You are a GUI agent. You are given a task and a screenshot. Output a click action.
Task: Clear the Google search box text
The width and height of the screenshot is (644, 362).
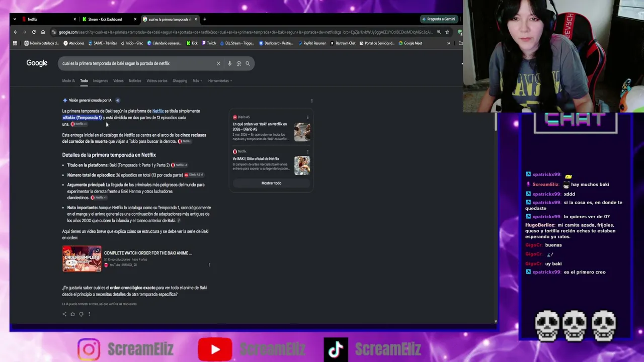tap(218, 63)
